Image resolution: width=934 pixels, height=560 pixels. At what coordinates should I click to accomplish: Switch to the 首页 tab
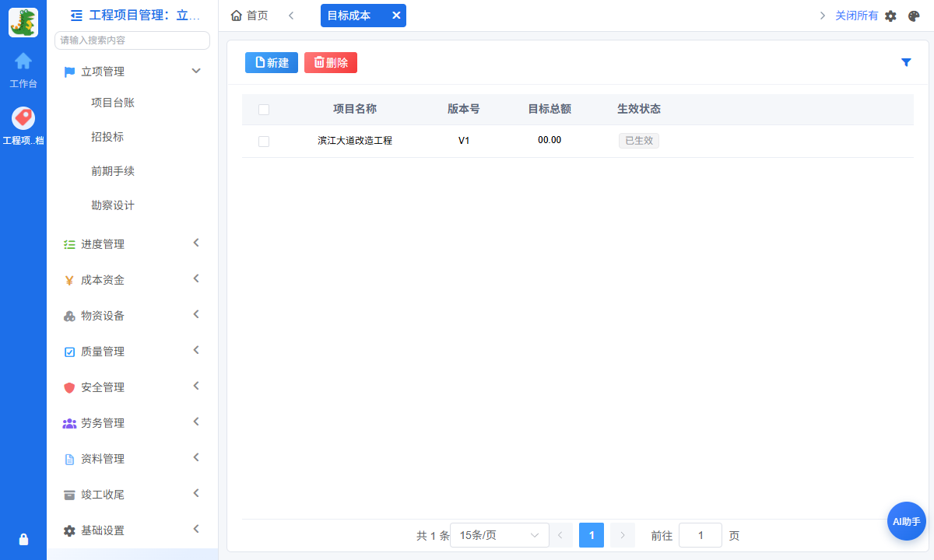tap(250, 16)
